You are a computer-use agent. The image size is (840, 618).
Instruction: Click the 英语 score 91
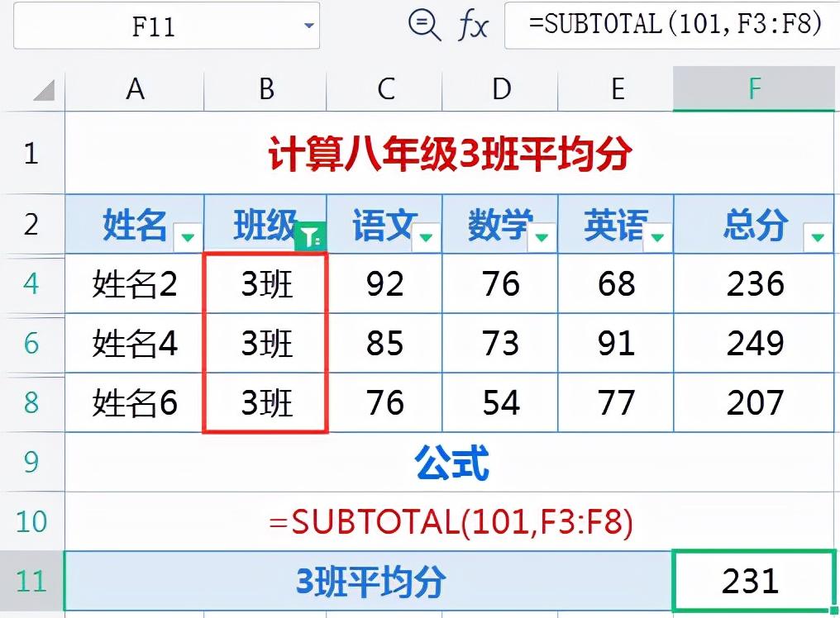[616, 343]
